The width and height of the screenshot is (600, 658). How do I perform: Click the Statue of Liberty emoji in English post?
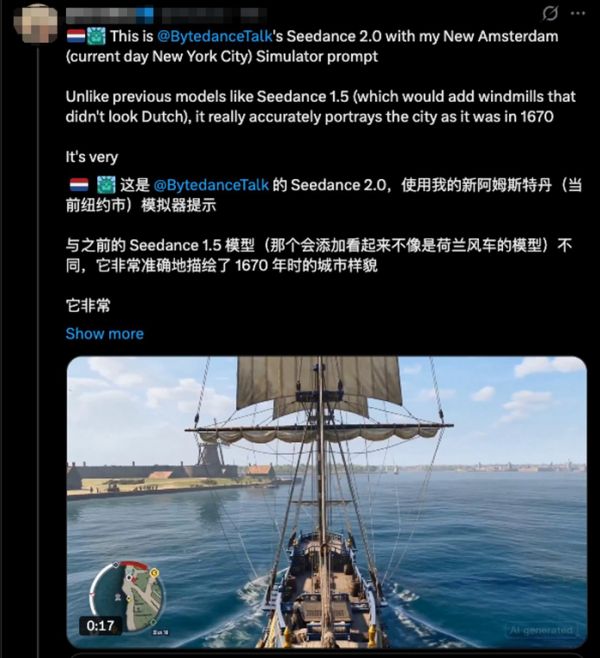[x=96, y=36]
